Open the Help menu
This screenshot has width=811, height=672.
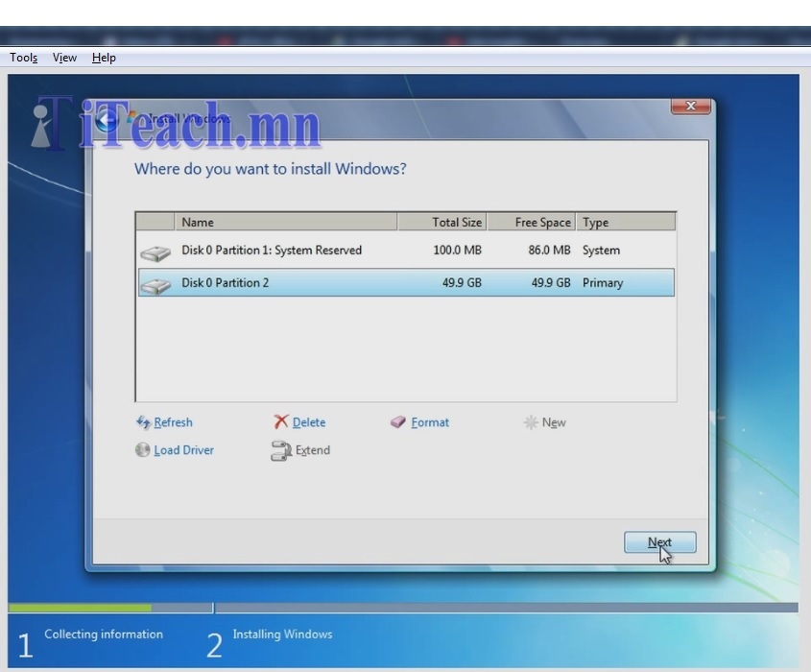click(x=103, y=58)
